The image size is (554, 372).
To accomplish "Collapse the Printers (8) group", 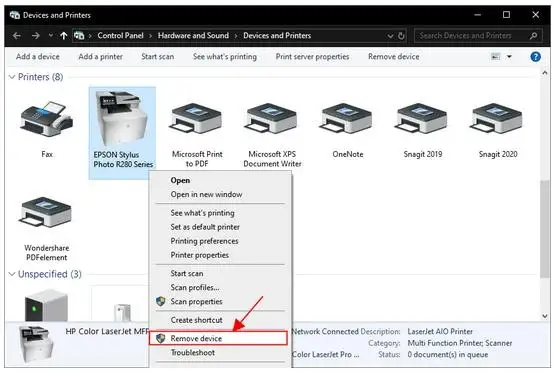I will 12,77.
